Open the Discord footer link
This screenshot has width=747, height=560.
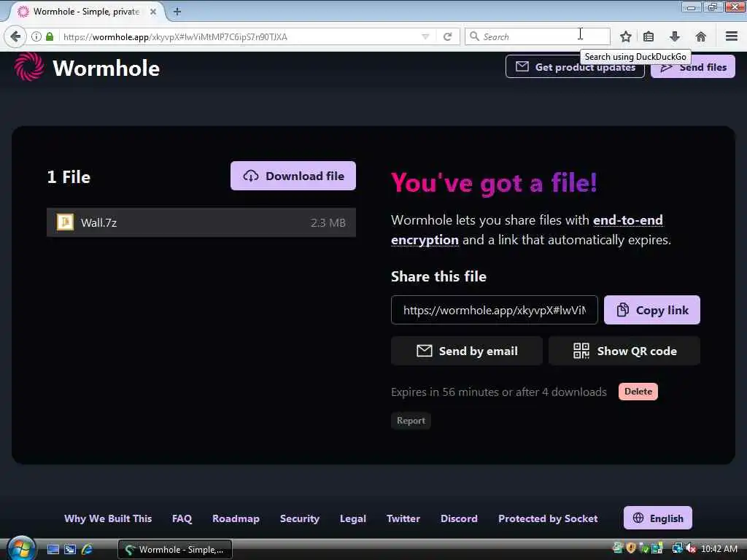click(x=459, y=518)
